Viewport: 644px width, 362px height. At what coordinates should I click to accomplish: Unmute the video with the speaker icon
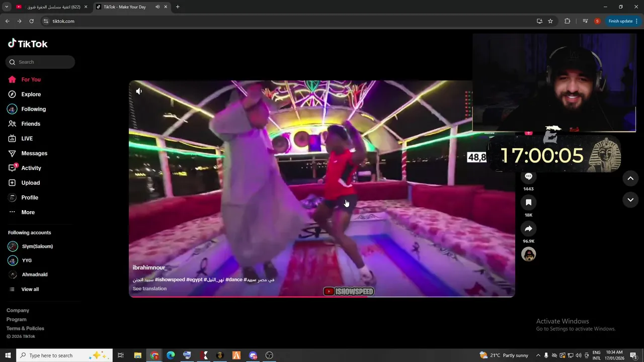click(x=139, y=91)
